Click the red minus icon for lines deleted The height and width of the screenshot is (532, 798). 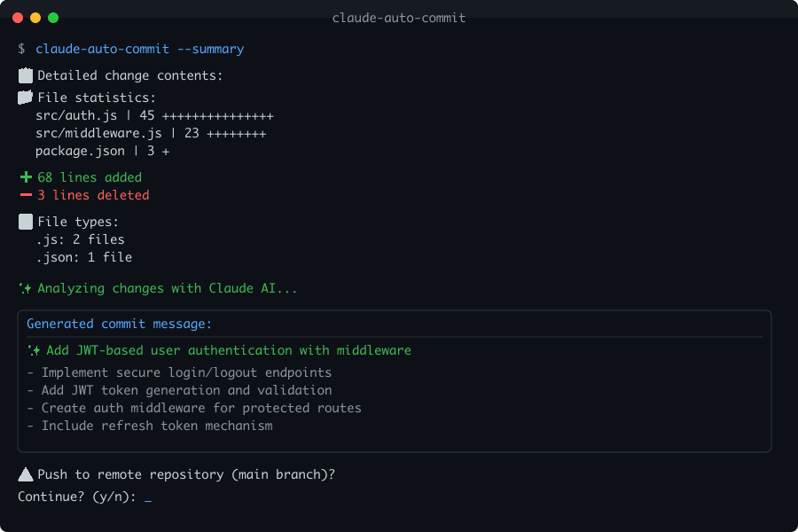click(26, 194)
